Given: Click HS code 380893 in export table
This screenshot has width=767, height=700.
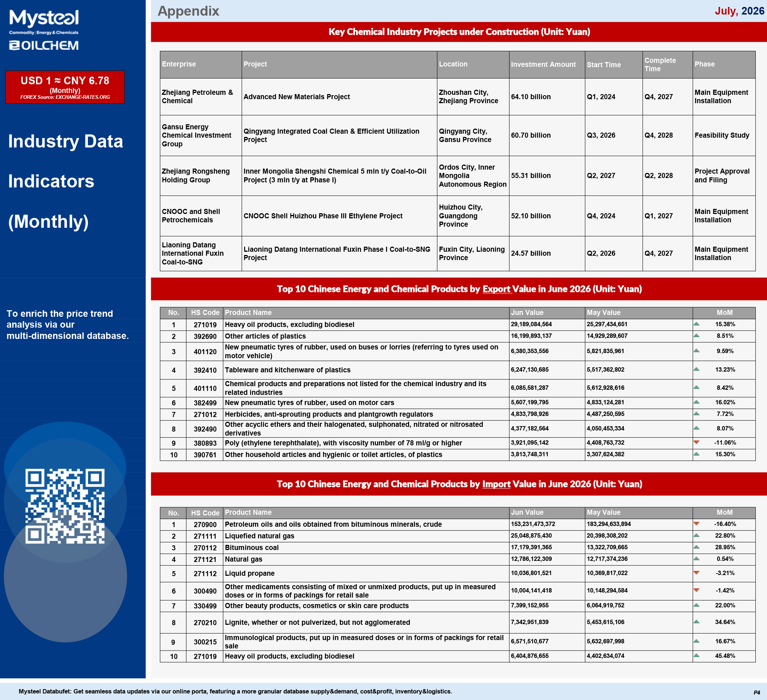Looking at the screenshot, I should 205,444.
